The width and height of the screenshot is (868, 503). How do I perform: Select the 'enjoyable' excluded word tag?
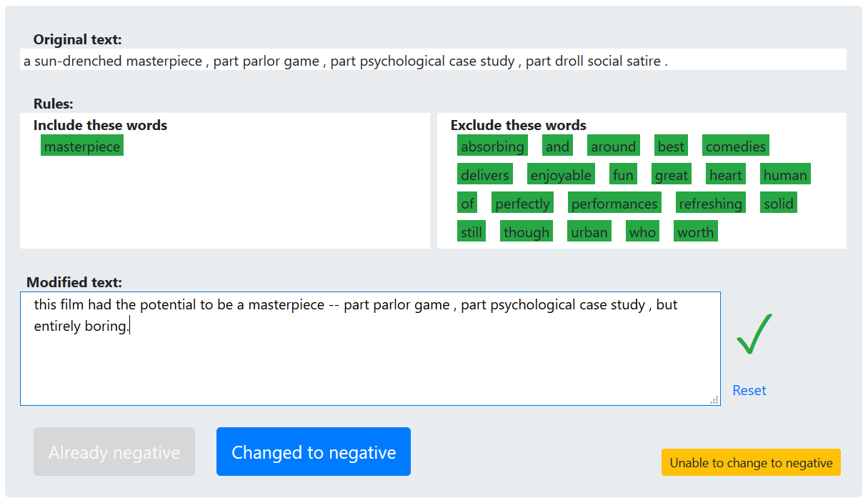pos(561,174)
